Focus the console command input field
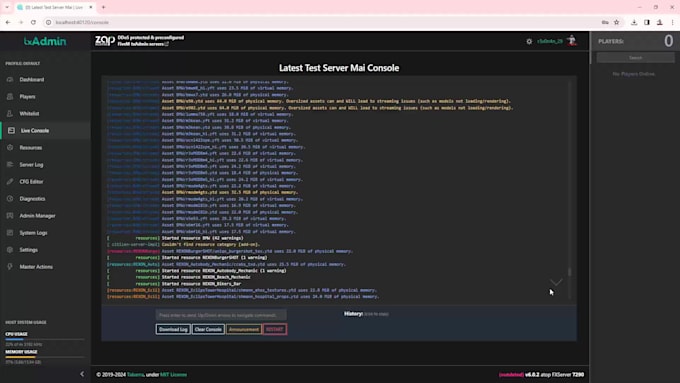 tap(221, 315)
